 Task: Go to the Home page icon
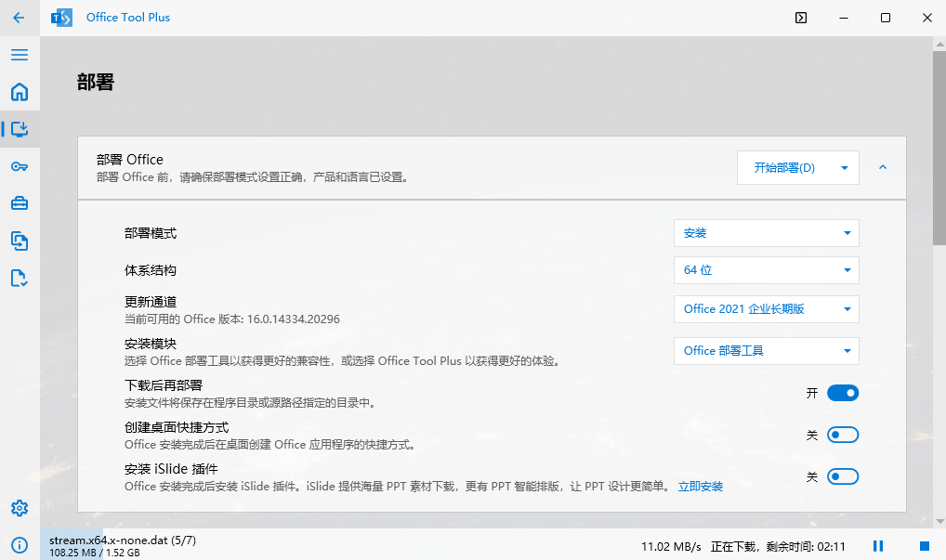(20, 92)
